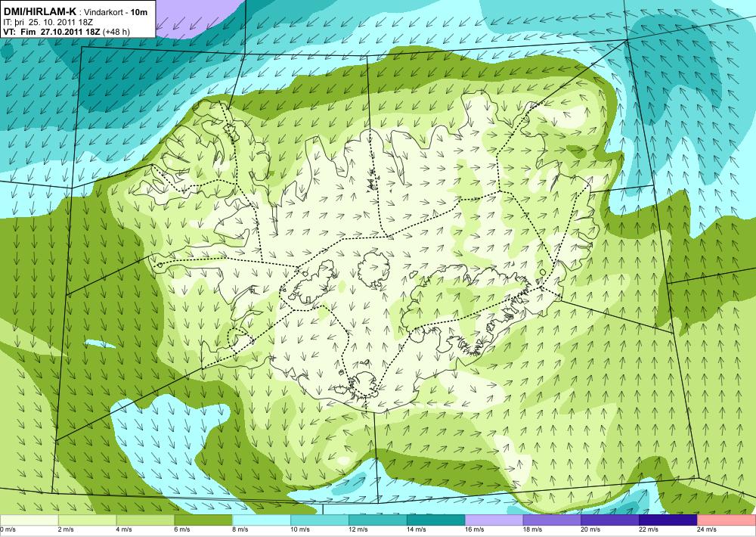The image size is (756, 537).
Task: Click the '12 m/s' legend label
Action: (x=358, y=529)
